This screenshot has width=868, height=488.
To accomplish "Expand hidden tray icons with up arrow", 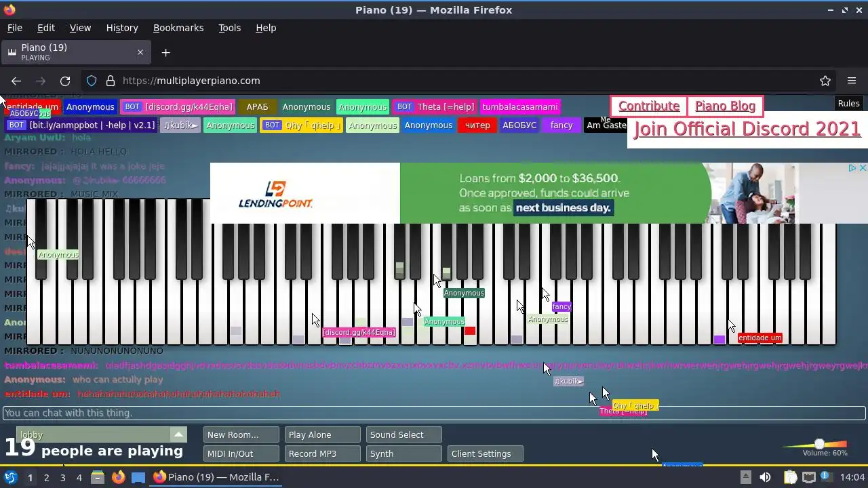I will (x=745, y=477).
